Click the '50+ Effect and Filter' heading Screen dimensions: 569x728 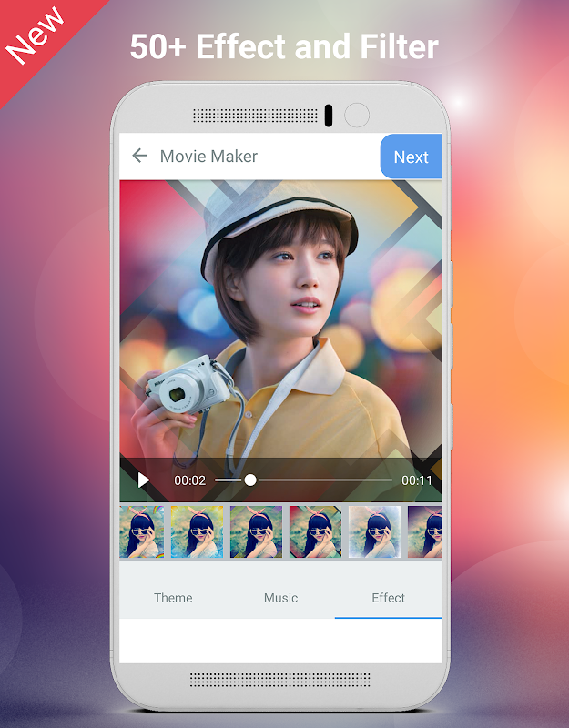(284, 46)
